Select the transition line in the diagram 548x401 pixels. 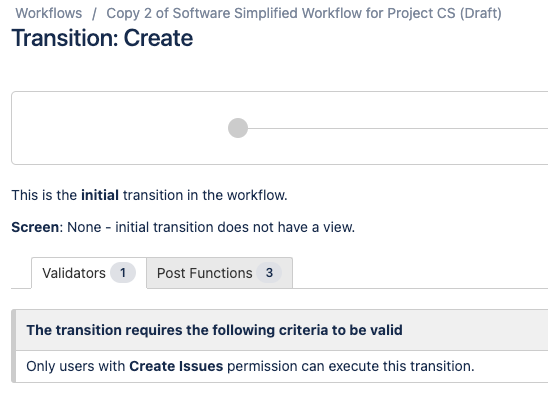(398, 128)
